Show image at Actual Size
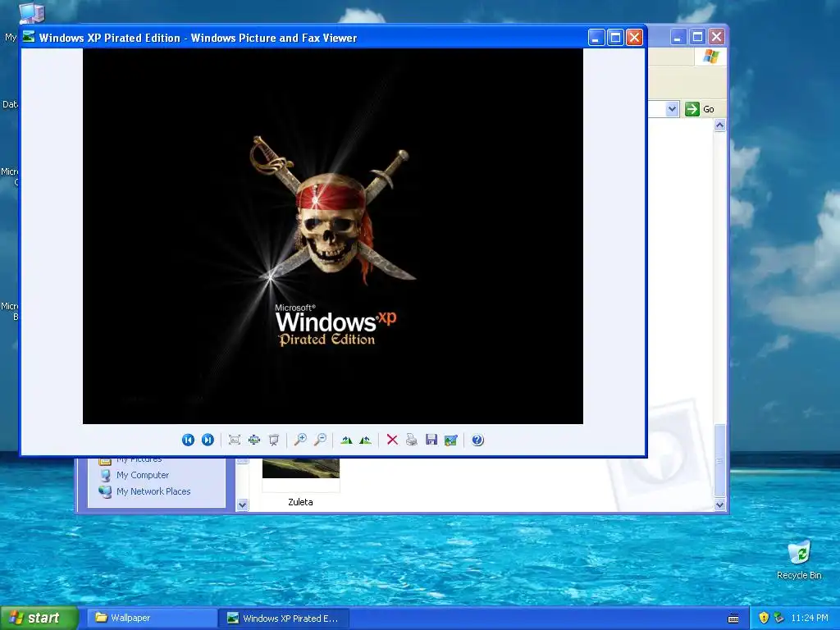840x630 pixels. [x=254, y=440]
